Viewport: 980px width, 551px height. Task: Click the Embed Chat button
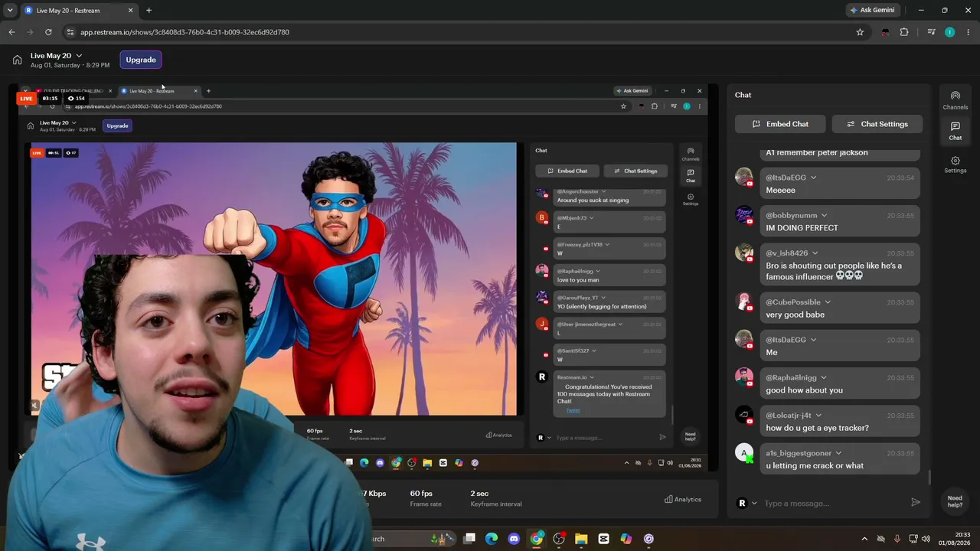coord(780,124)
